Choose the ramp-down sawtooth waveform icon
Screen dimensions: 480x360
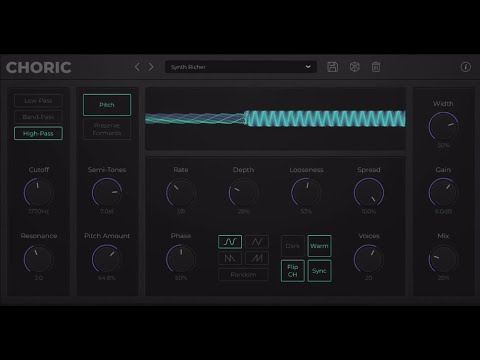click(230, 258)
